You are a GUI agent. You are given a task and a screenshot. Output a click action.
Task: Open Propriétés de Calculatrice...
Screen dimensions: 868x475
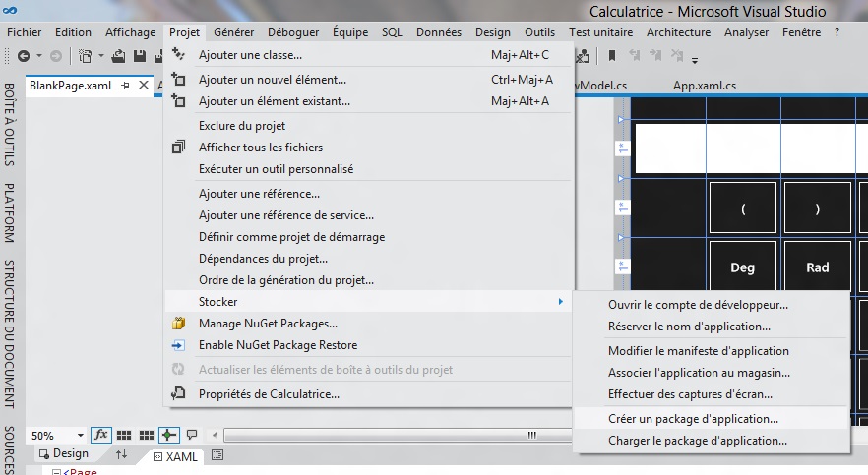369,393
